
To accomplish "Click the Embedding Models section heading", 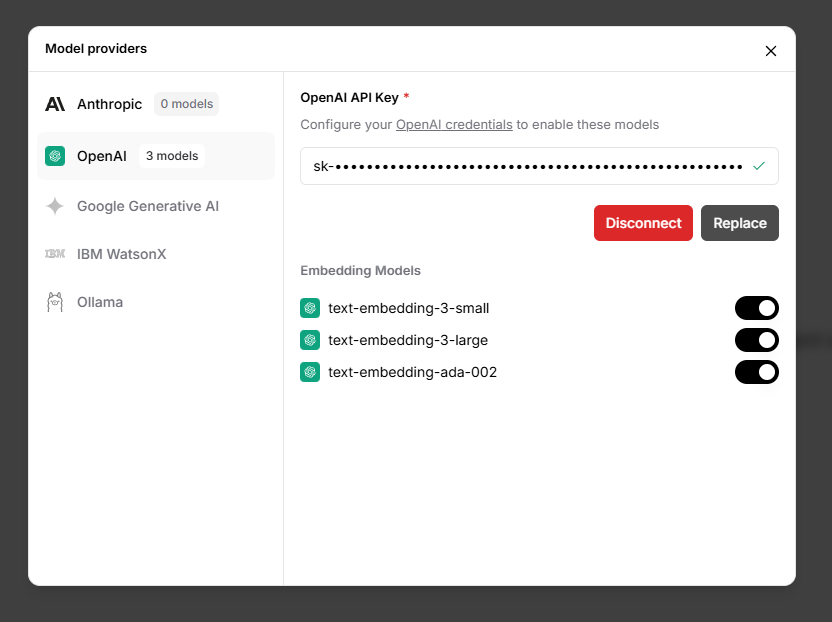I will coord(360,271).
